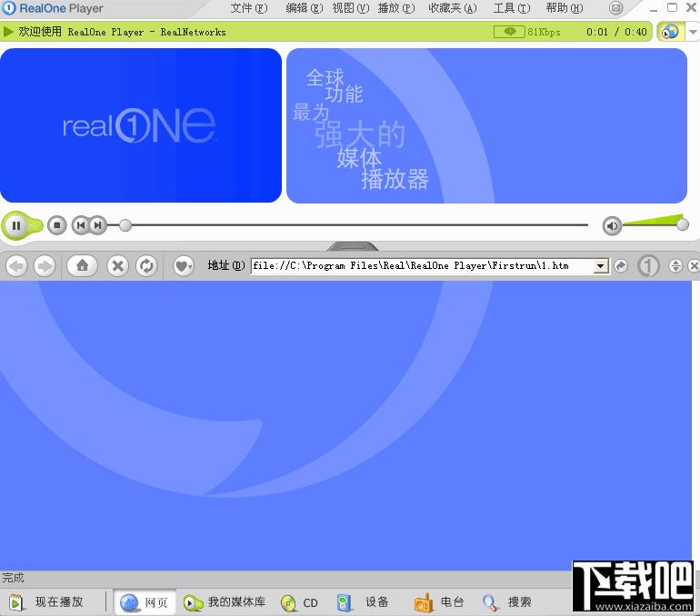Switch to the 我的媒体库 tab
700x616 pixels.
(225, 602)
